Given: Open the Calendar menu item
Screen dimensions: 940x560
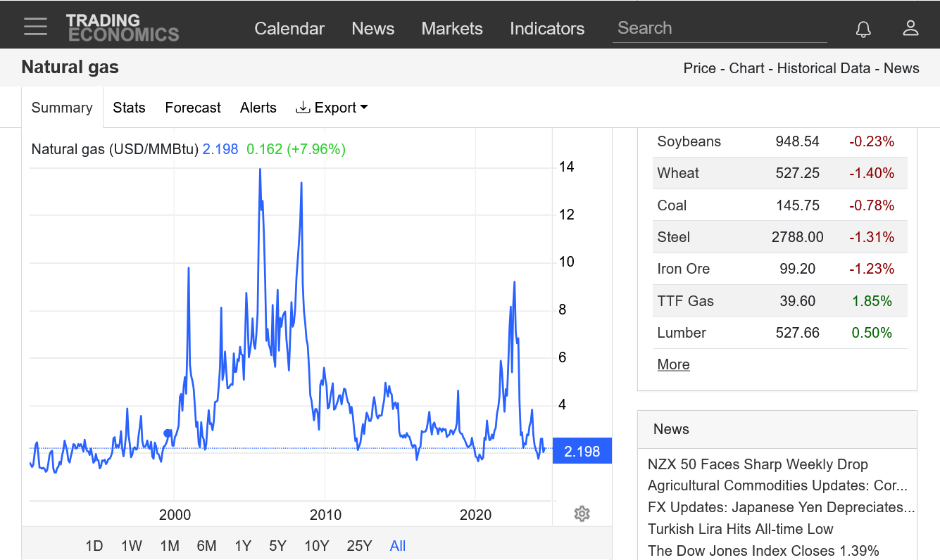Looking at the screenshot, I should click(x=289, y=28).
